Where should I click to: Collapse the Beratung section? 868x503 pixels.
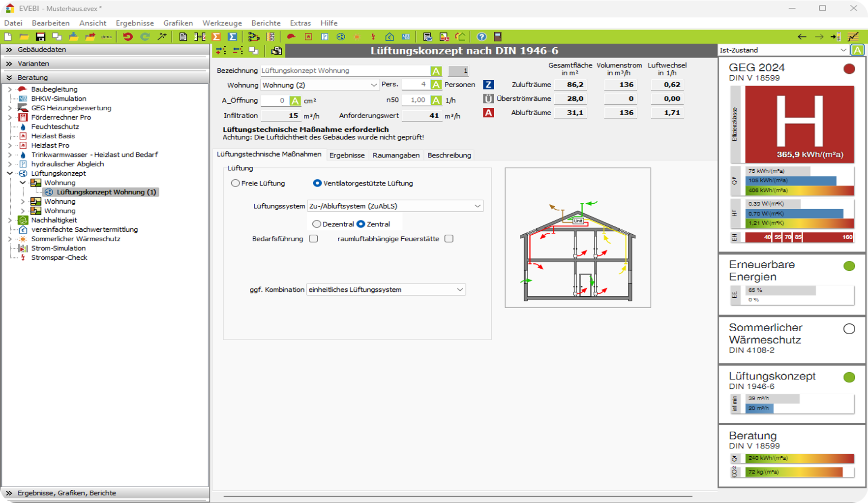point(105,78)
